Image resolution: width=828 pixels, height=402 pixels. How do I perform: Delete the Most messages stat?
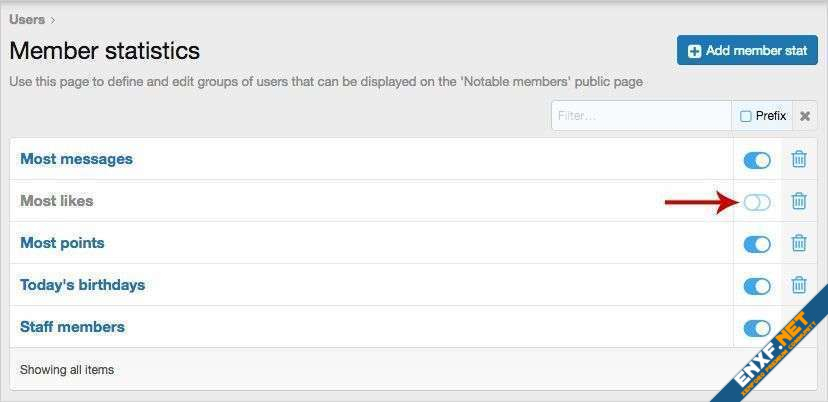coord(799,159)
